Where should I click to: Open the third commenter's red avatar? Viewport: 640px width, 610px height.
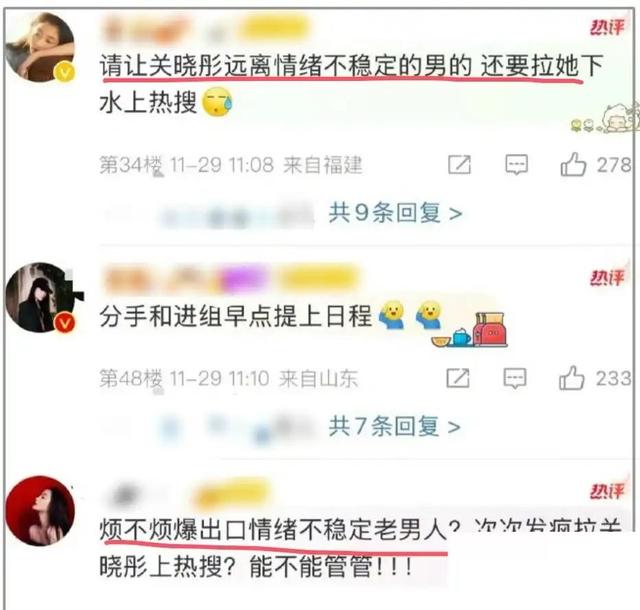[x=40, y=511]
